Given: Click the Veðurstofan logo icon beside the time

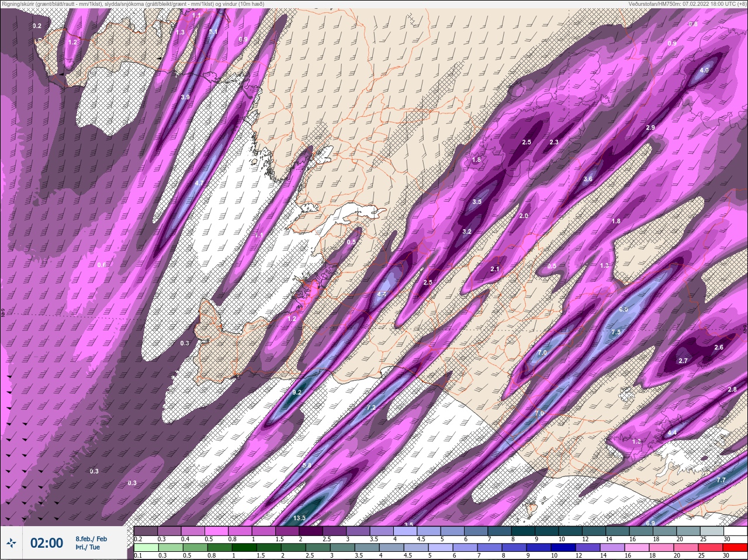Looking at the screenshot, I should click(12, 543).
